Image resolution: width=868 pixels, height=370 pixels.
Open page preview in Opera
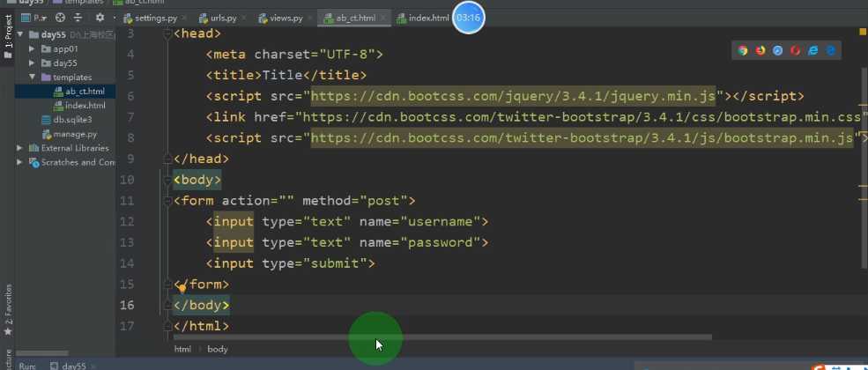click(x=796, y=50)
